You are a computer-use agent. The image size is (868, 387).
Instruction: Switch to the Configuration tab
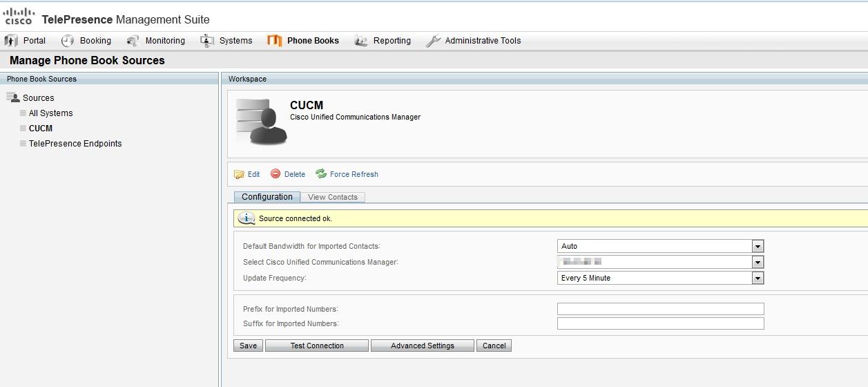tap(267, 197)
